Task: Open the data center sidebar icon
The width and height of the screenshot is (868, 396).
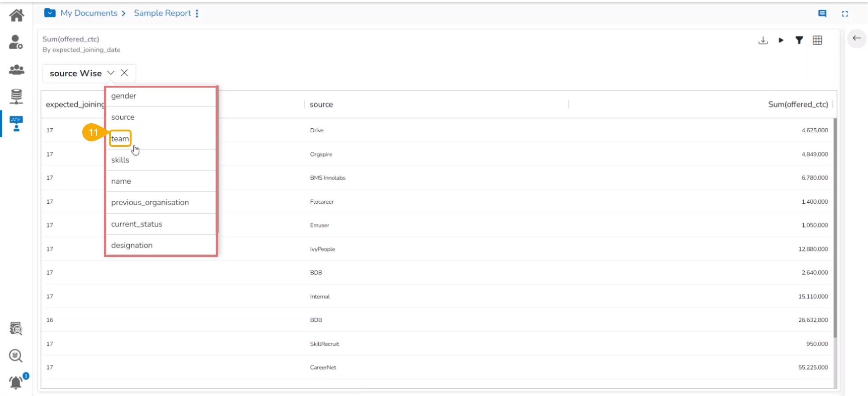Action: [x=16, y=96]
